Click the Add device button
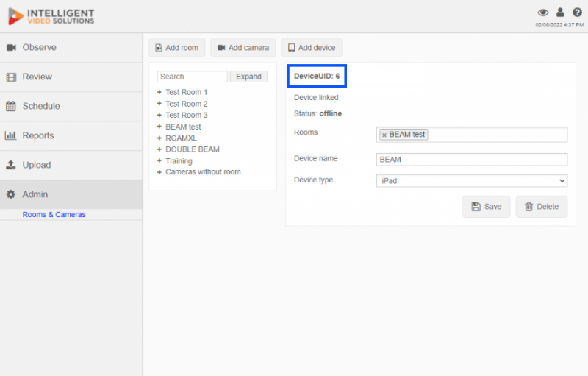Image resolution: width=588 pixels, height=376 pixels. coord(312,48)
